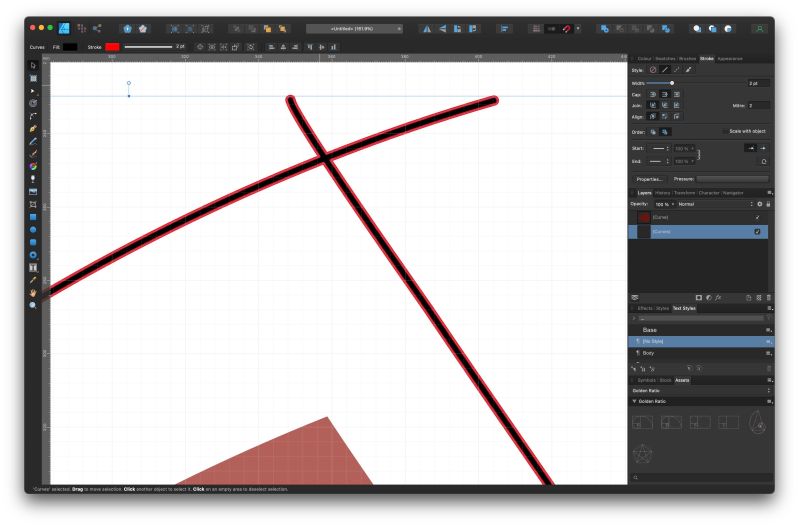This screenshot has height=526, width=799.
Task: Open the Normal blend mode dropdown
Action: [x=715, y=204]
